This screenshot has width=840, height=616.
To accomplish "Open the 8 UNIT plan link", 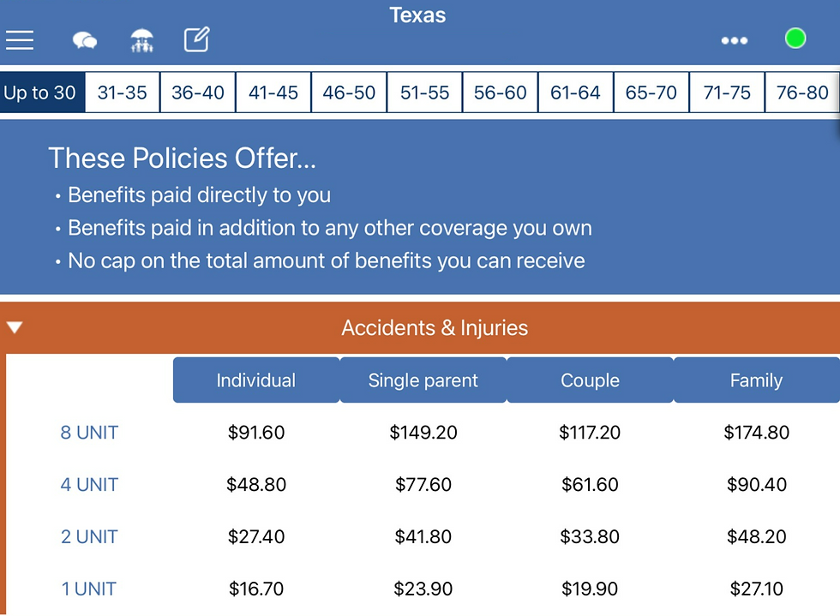I will (89, 433).
